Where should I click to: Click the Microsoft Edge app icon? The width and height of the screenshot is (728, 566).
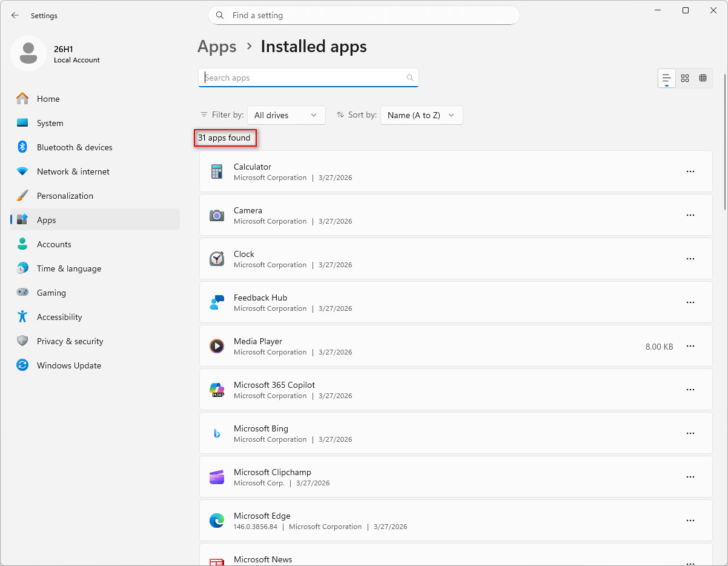click(217, 521)
